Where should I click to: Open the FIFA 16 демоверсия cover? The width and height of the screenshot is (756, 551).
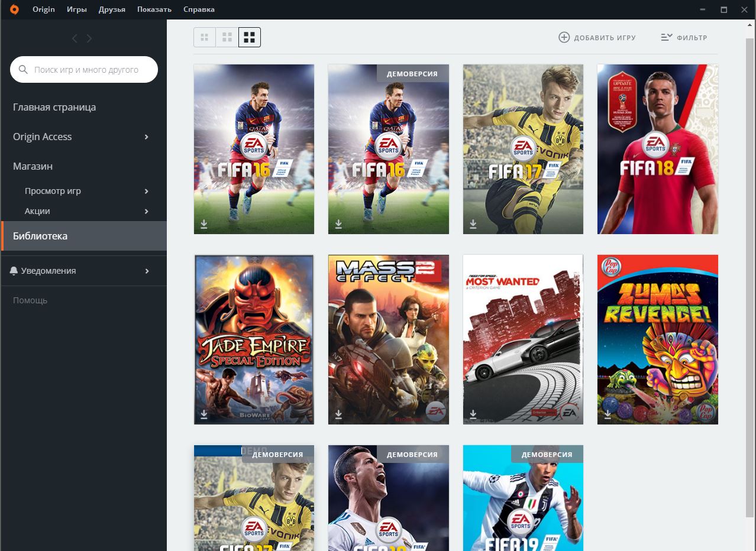coord(389,149)
